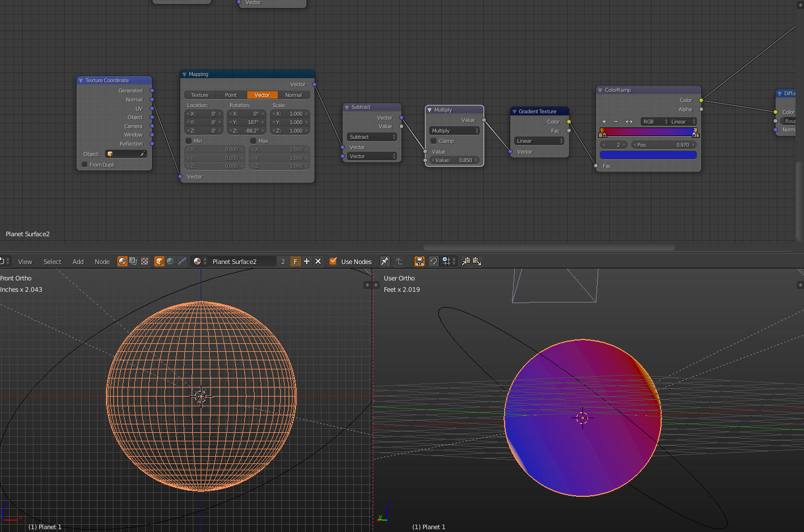This screenshot has height=532, width=804.
Task: Click the go-to-parent node tree arrow icon
Action: tap(399, 261)
